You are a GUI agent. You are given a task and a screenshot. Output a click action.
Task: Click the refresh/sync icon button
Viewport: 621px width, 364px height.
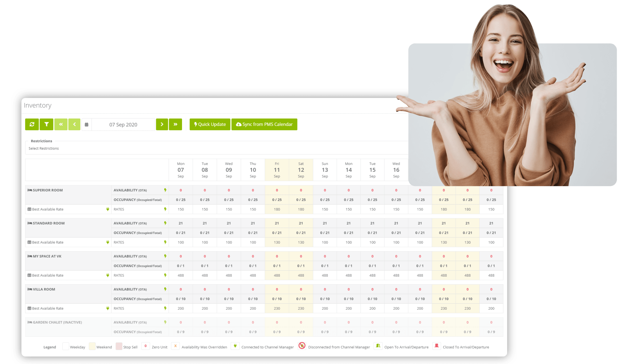point(33,125)
